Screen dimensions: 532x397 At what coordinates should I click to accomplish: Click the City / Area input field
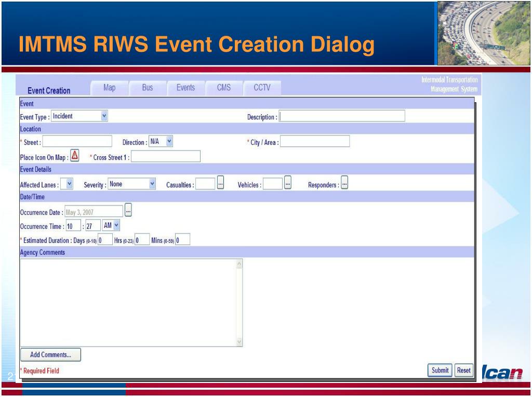(315, 141)
